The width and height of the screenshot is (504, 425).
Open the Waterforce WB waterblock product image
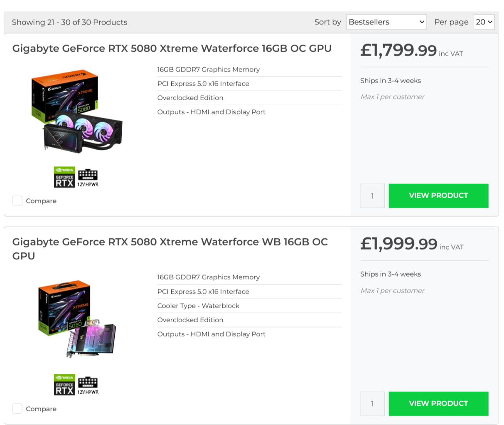click(77, 319)
